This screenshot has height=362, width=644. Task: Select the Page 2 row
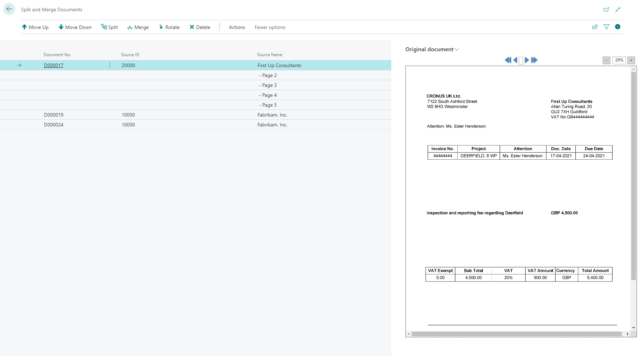(x=195, y=75)
